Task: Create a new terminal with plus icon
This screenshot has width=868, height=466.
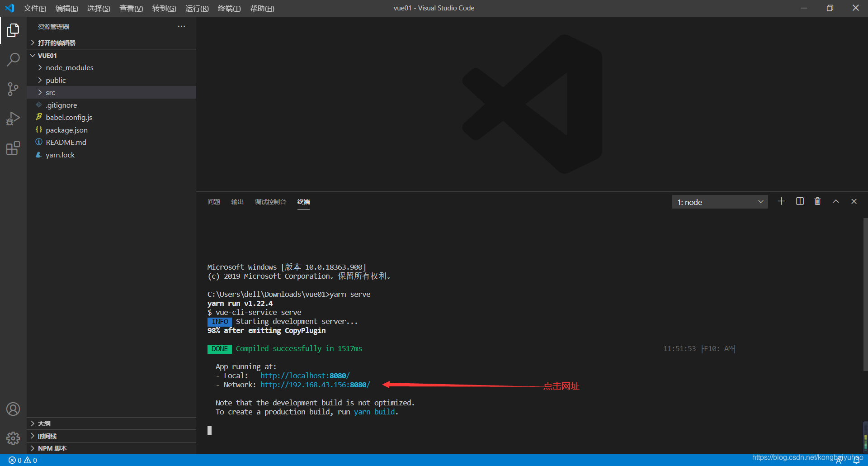Action: click(x=781, y=201)
